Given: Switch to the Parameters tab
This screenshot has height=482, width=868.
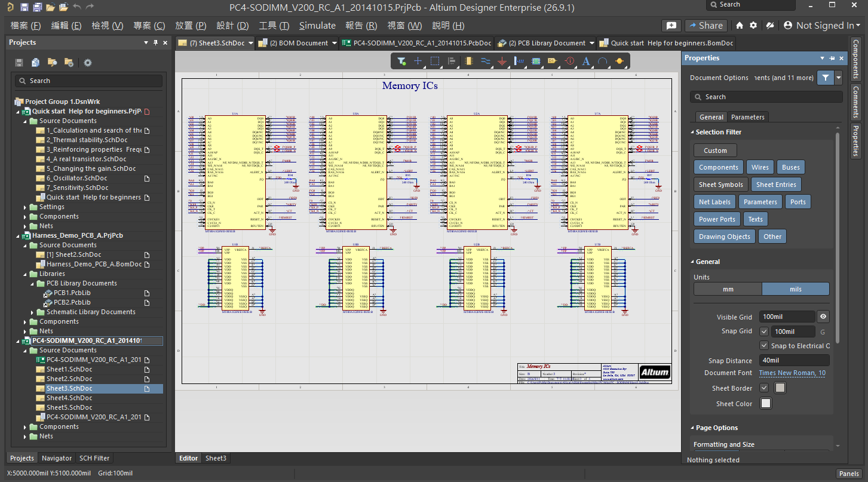Looking at the screenshot, I should pyautogui.click(x=747, y=117).
